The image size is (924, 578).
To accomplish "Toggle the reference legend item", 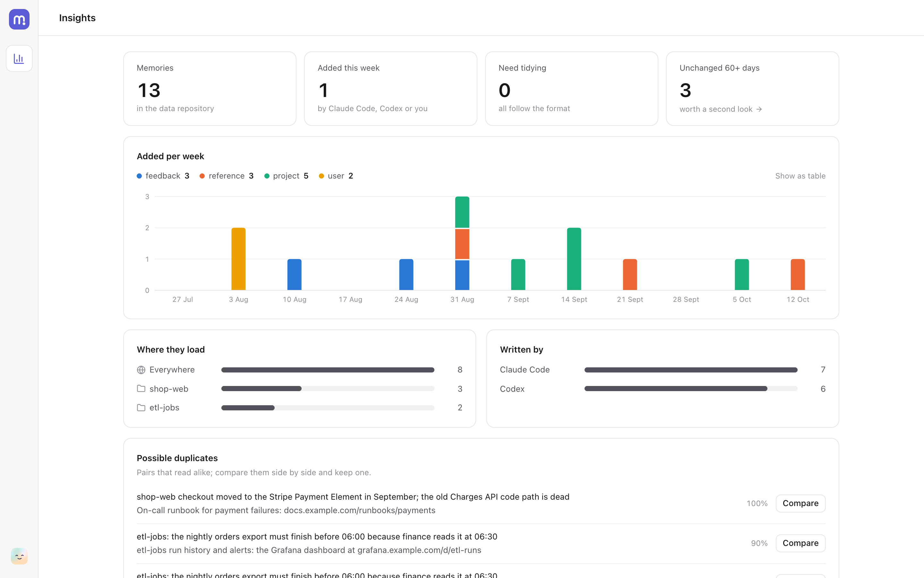I will pos(227,176).
